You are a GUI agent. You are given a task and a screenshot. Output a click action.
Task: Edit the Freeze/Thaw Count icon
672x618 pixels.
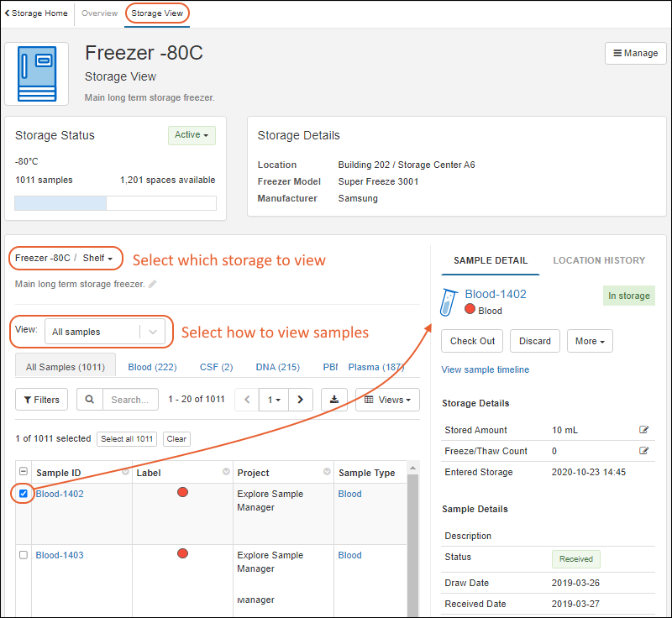643,451
